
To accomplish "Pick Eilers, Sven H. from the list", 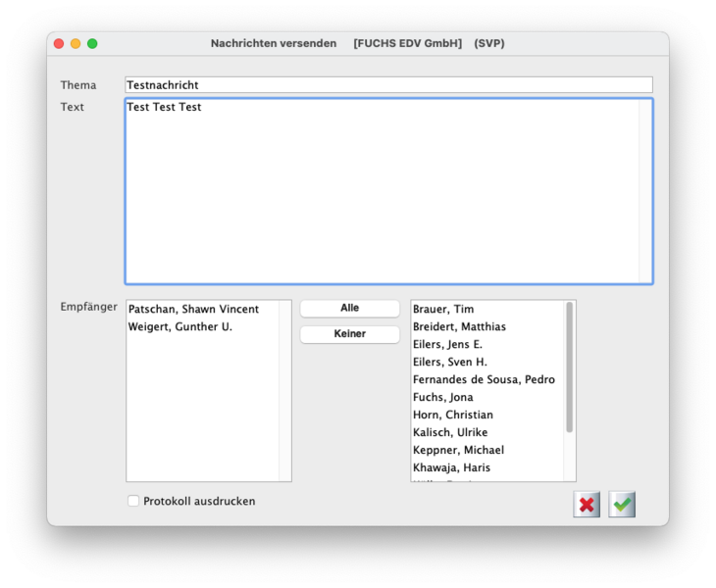I will pos(449,363).
